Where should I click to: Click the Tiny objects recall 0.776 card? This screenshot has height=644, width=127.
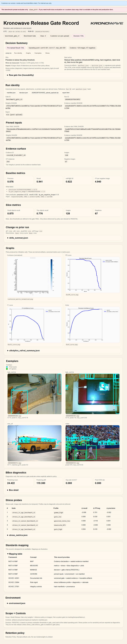[x=49, y=212]
